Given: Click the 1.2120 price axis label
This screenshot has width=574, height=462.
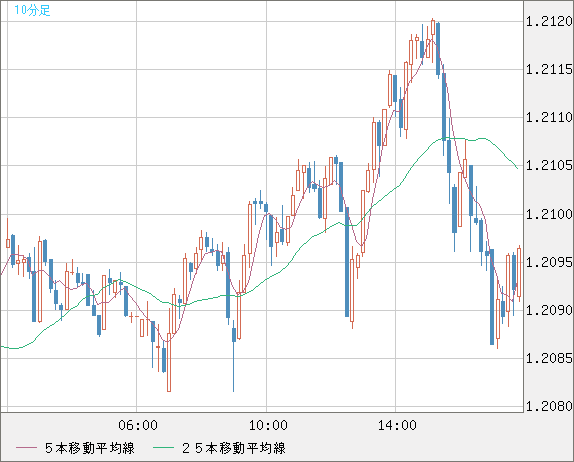Looking at the screenshot, I should point(549,22).
